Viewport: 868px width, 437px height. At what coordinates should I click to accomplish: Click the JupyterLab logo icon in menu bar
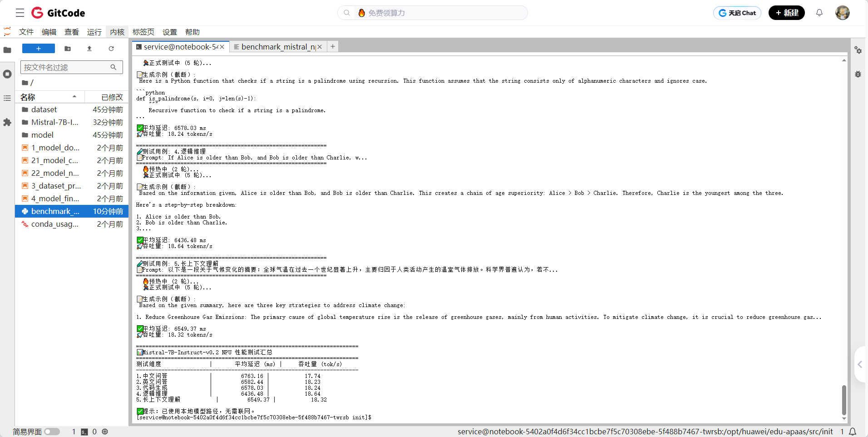7,31
